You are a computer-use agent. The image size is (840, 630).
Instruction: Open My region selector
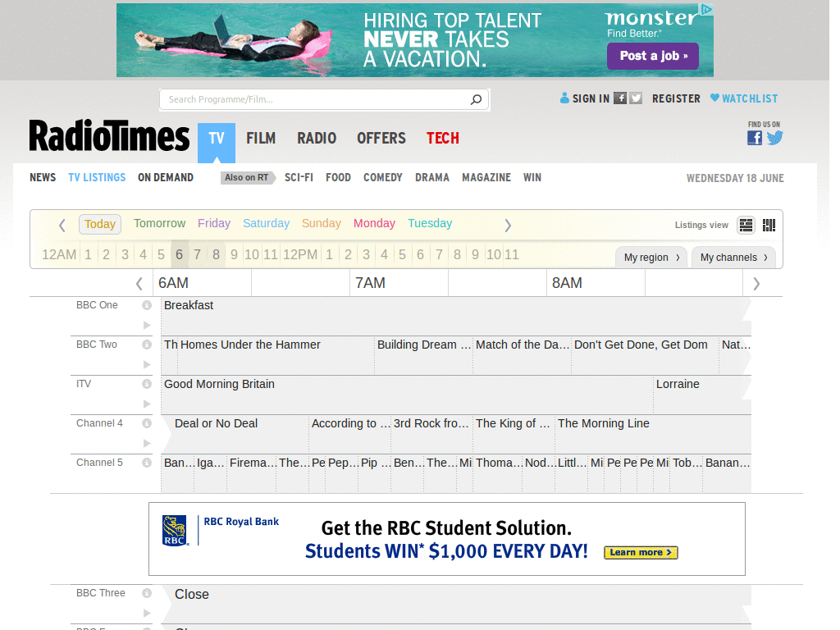pos(651,257)
